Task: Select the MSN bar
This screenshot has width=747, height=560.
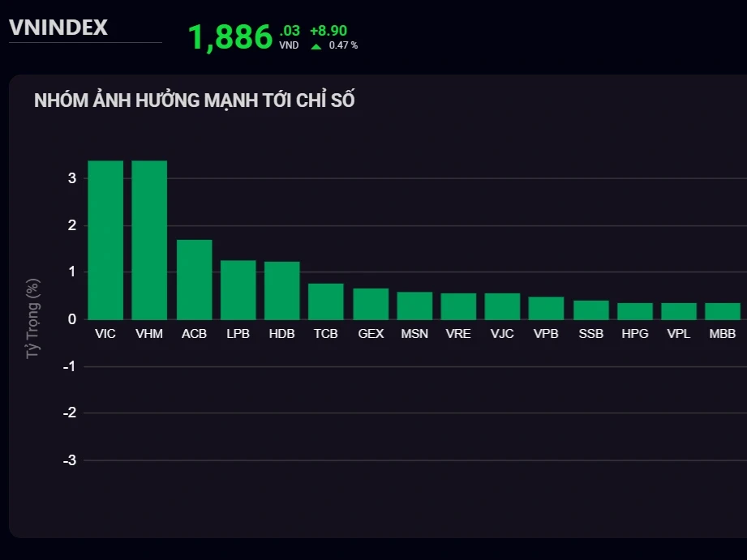Action: point(414,306)
